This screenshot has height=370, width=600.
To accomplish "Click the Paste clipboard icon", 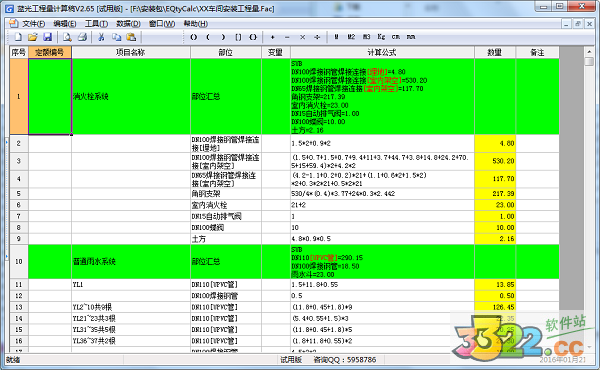I will [x=131, y=37].
